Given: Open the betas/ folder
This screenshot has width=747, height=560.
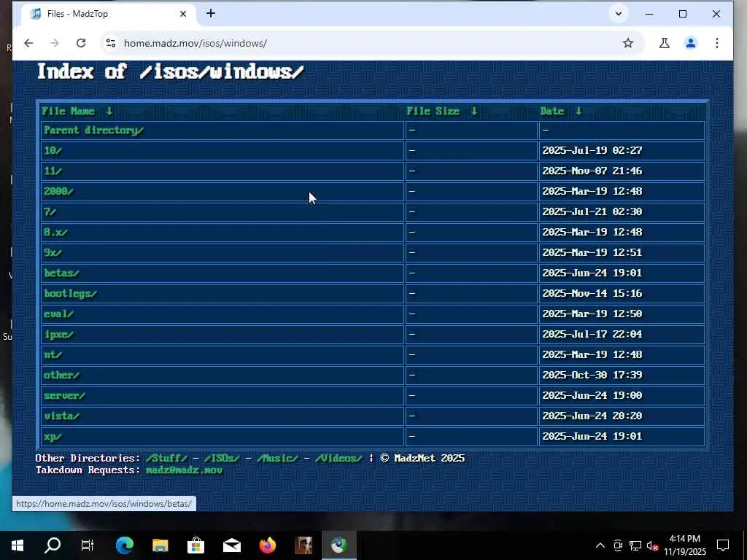Looking at the screenshot, I should click(61, 273).
